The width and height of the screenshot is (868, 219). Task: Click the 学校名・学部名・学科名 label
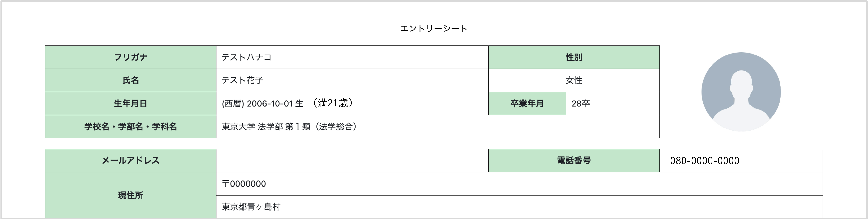click(x=131, y=127)
